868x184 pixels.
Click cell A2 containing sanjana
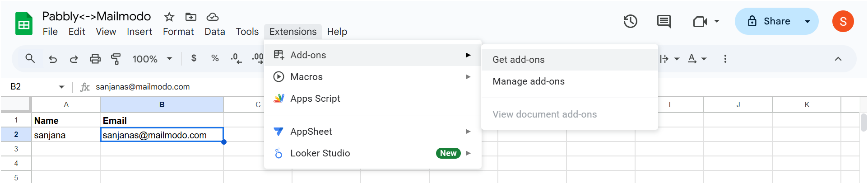click(x=66, y=135)
